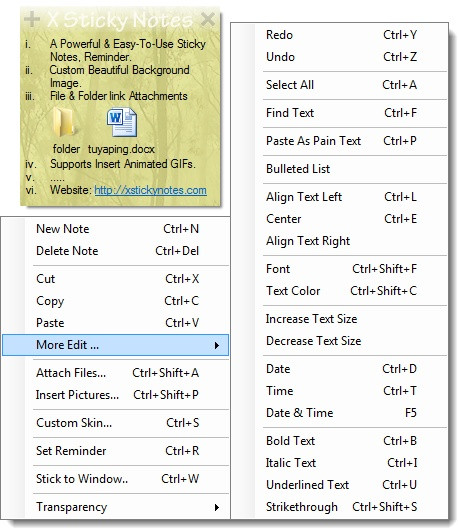Apply Bulleted List formatting
The image size is (458, 529).
point(339,169)
